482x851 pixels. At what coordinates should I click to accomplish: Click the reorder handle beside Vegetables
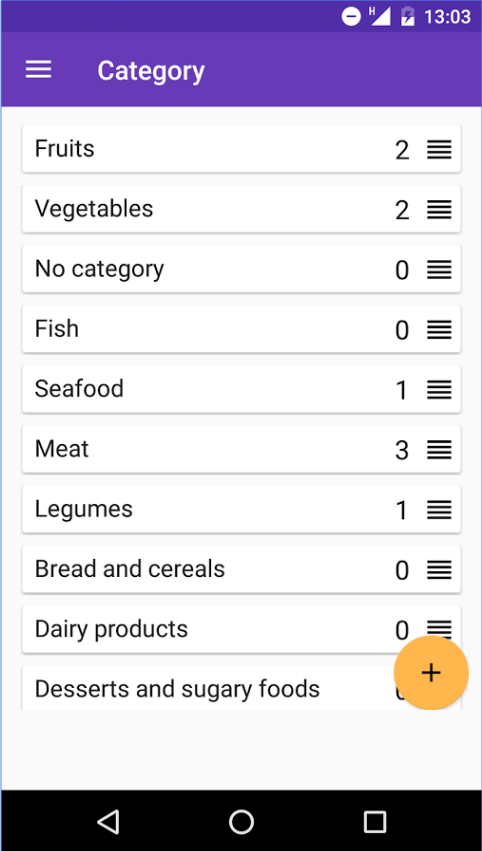click(x=439, y=209)
